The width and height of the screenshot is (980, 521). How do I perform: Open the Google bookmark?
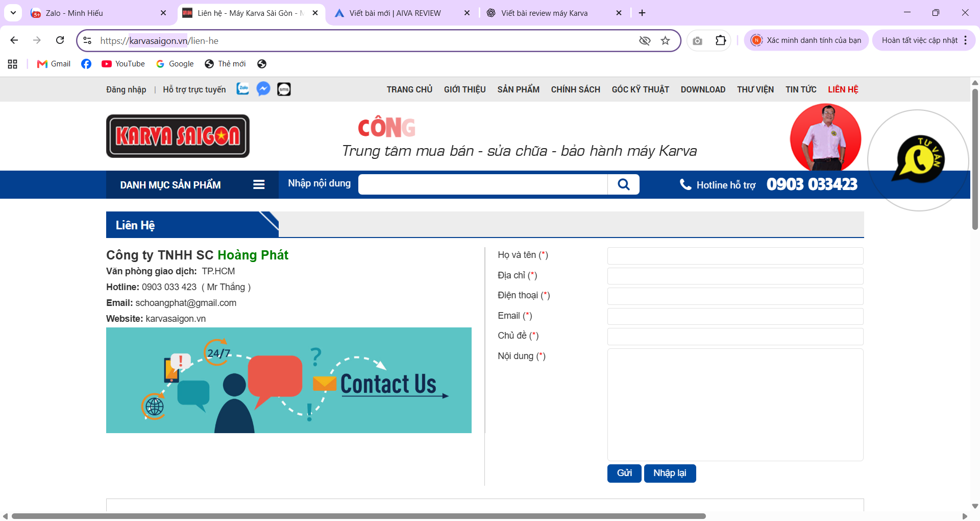[175, 64]
